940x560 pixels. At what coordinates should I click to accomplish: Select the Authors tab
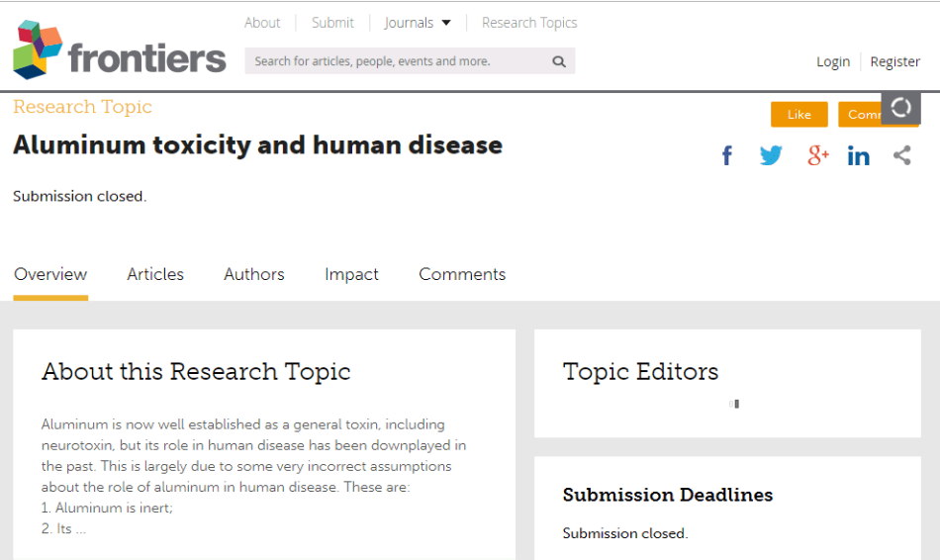(x=254, y=275)
